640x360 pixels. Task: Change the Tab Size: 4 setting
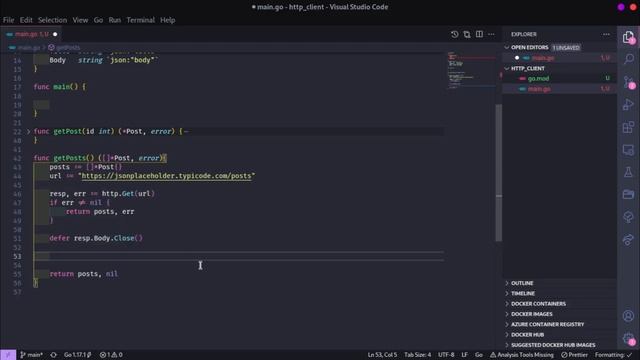(x=418, y=355)
